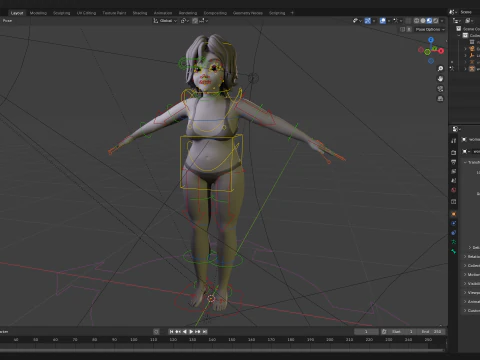This screenshot has height=360, width=480.
Task: Collapse the Collection in the outliner
Action: (x=459, y=35)
